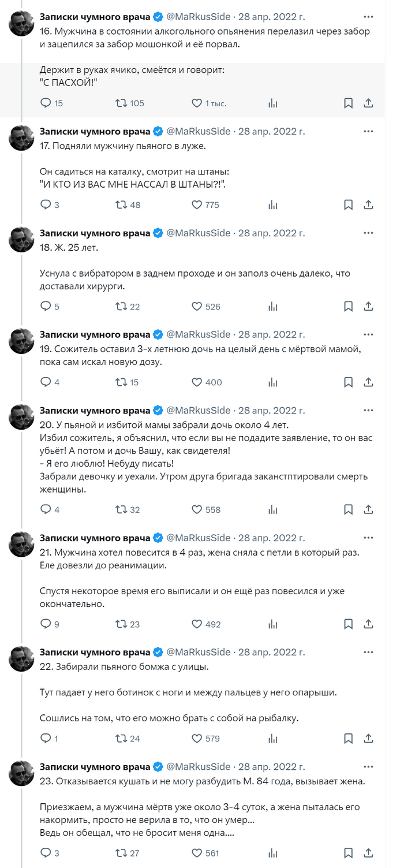
Task: Share tweet 21 via share icon
Action: tap(369, 624)
